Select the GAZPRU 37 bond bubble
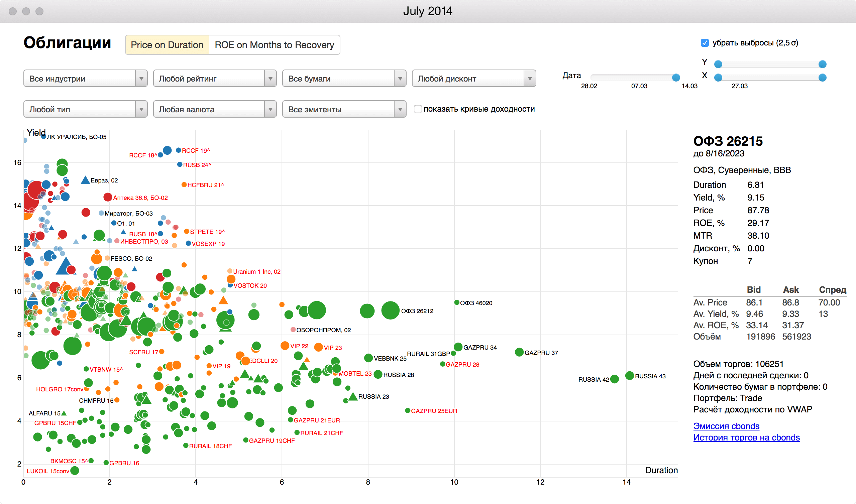Viewport: 856px width, 504px height. pos(519,352)
